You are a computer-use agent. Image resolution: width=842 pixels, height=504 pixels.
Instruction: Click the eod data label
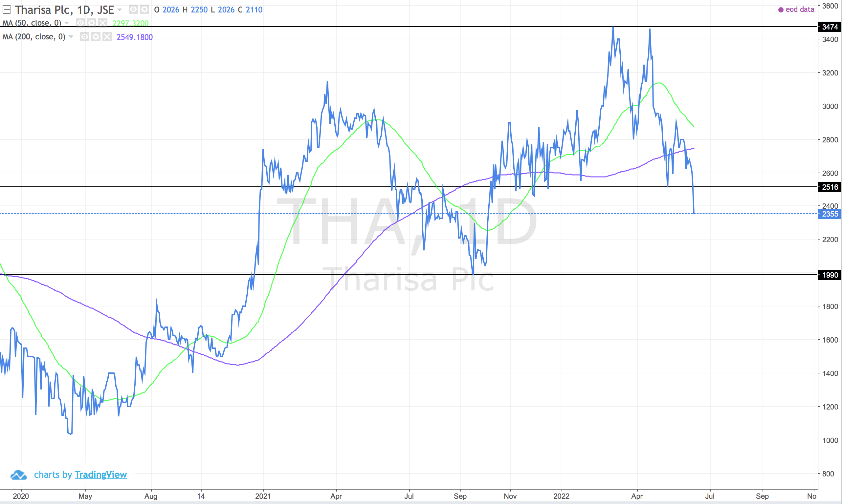[x=800, y=10]
